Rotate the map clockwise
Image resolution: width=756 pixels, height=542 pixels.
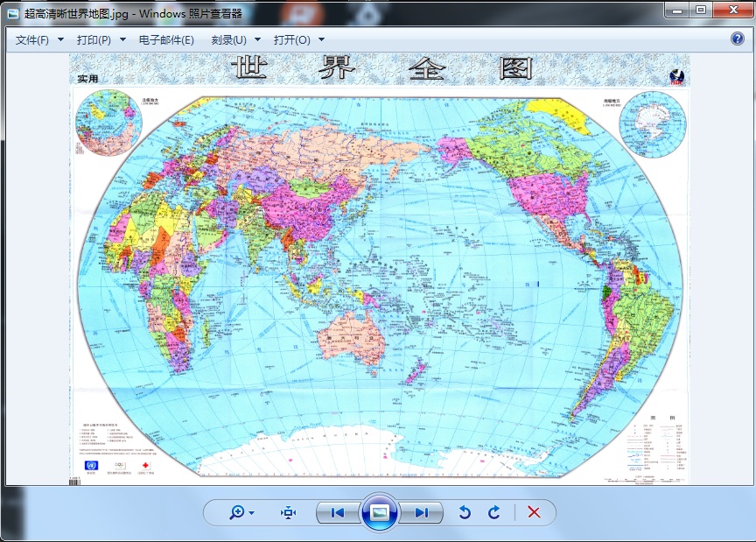pyautogui.click(x=494, y=513)
